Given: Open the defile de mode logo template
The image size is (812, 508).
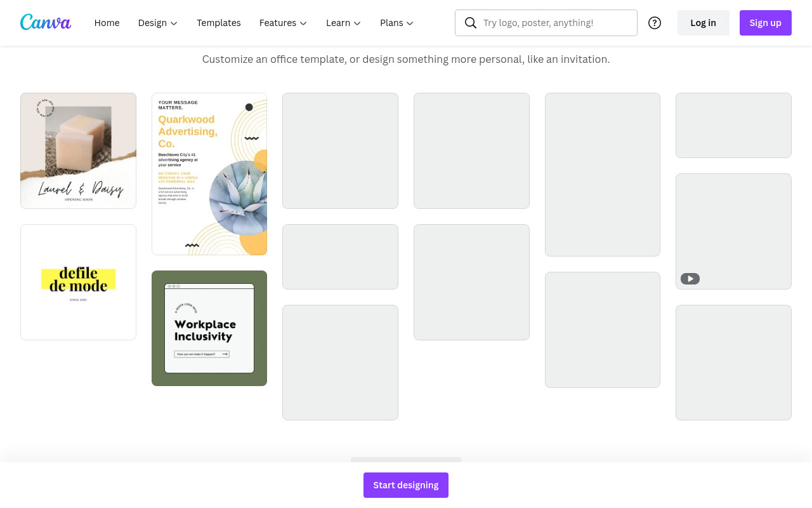Looking at the screenshot, I should click(x=78, y=282).
